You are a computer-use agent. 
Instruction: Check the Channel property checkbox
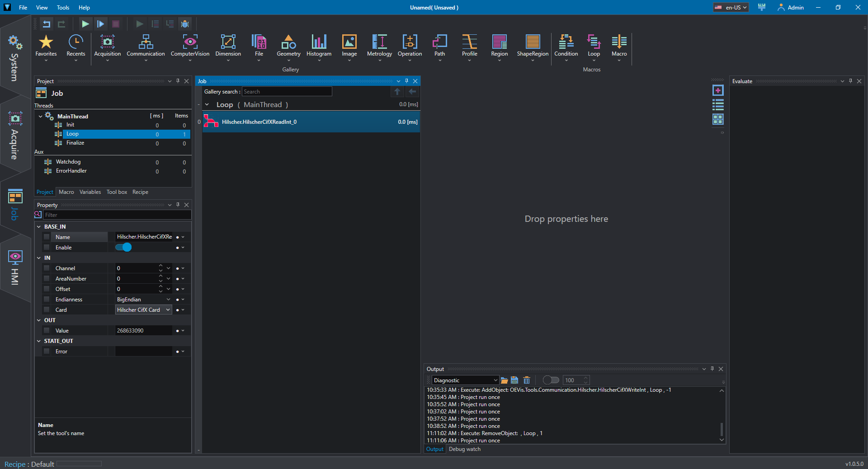pos(47,268)
